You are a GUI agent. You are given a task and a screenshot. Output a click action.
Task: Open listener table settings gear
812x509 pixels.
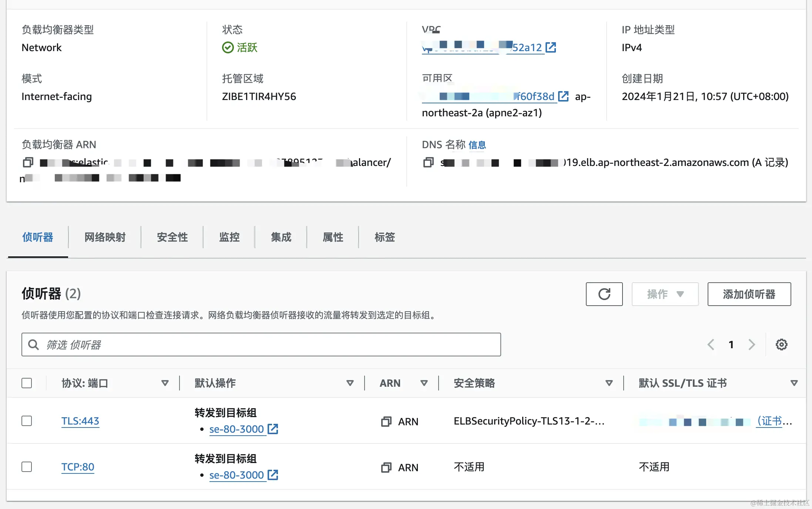pos(781,345)
